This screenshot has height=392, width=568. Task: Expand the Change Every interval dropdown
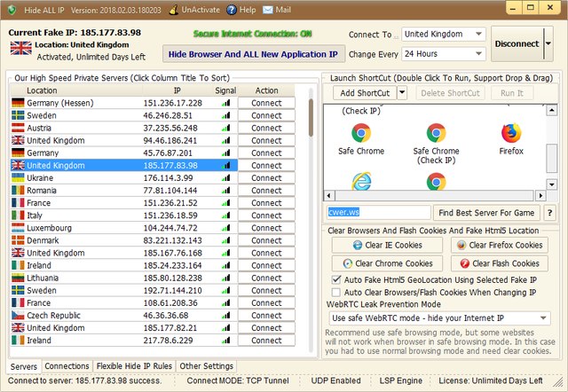coord(442,53)
